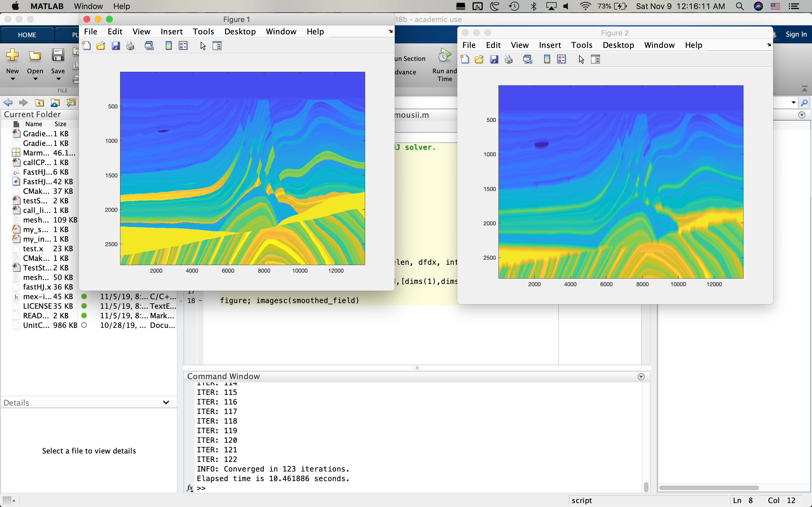Screen dimensions: 812x507
Task: Open the New dropdown arrow
Action: tap(13, 79)
